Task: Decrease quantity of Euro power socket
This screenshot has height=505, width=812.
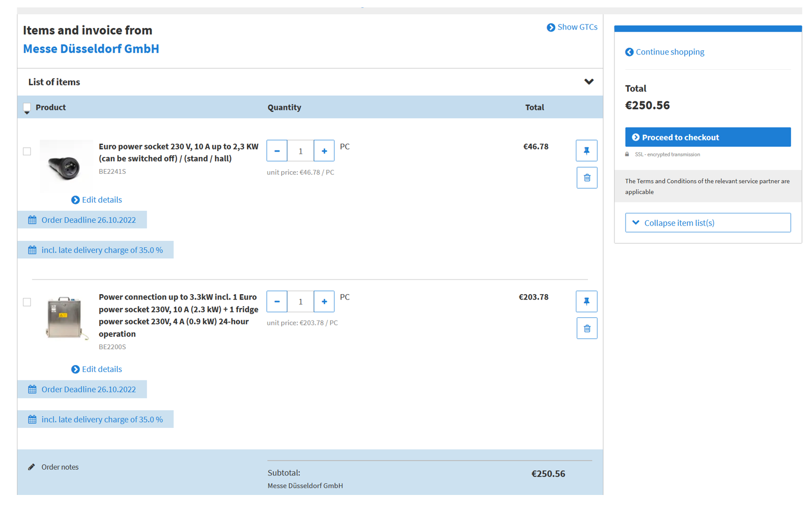Action: click(277, 151)
